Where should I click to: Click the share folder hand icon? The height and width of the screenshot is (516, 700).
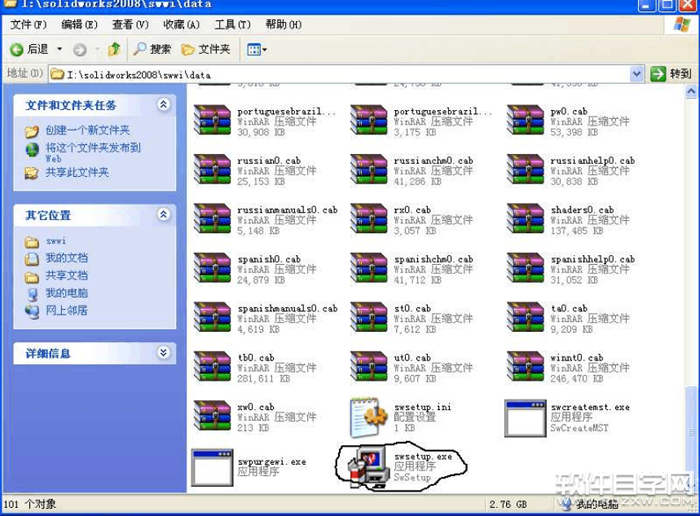[31, 173]
